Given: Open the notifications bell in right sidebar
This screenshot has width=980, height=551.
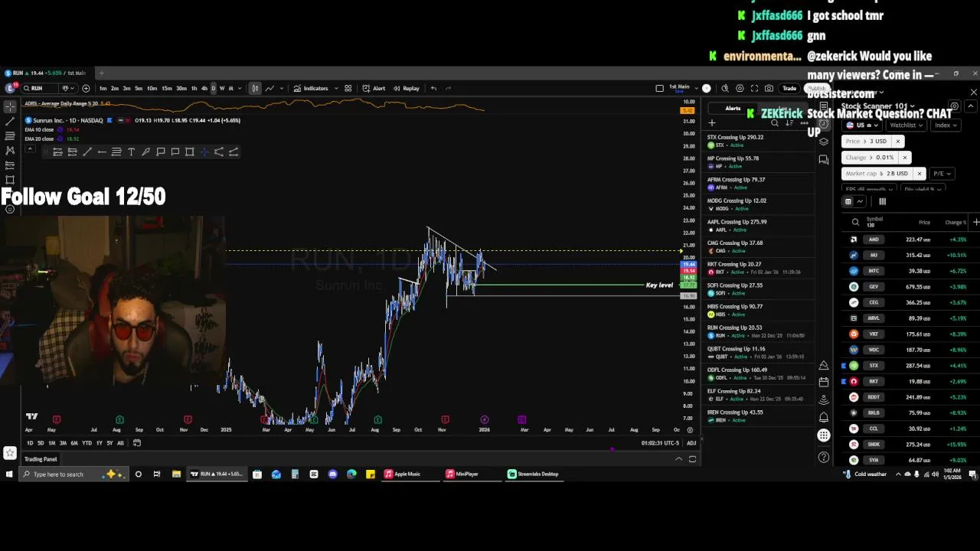Looking at the screenshot, I should (x=824, y=417).
